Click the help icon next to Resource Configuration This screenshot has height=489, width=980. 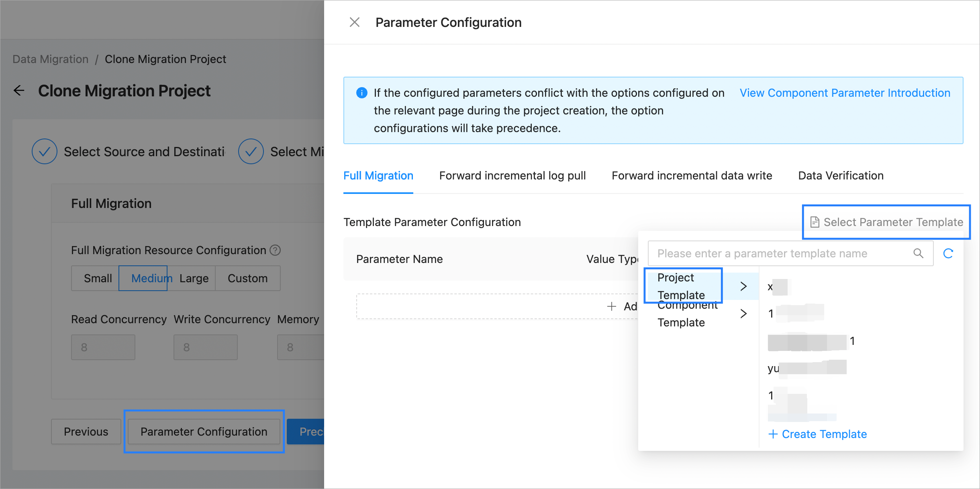click(275, 250)
